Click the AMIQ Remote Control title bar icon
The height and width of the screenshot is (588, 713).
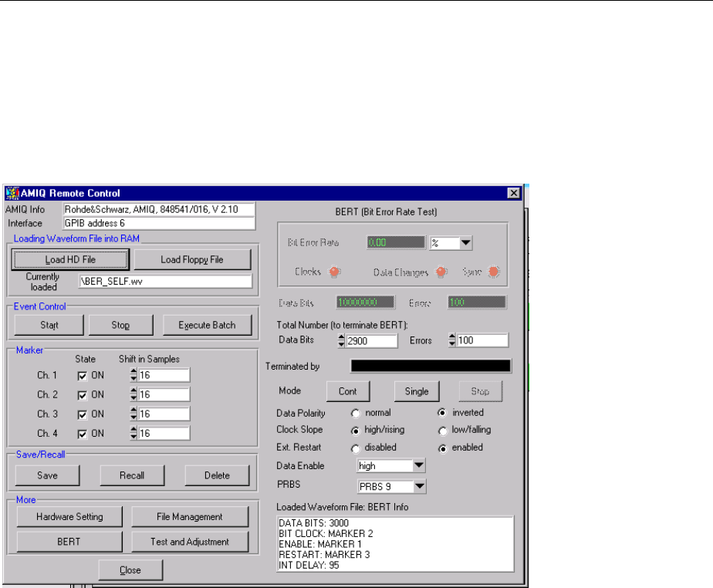pyautogui.click(x=12, y=193)
